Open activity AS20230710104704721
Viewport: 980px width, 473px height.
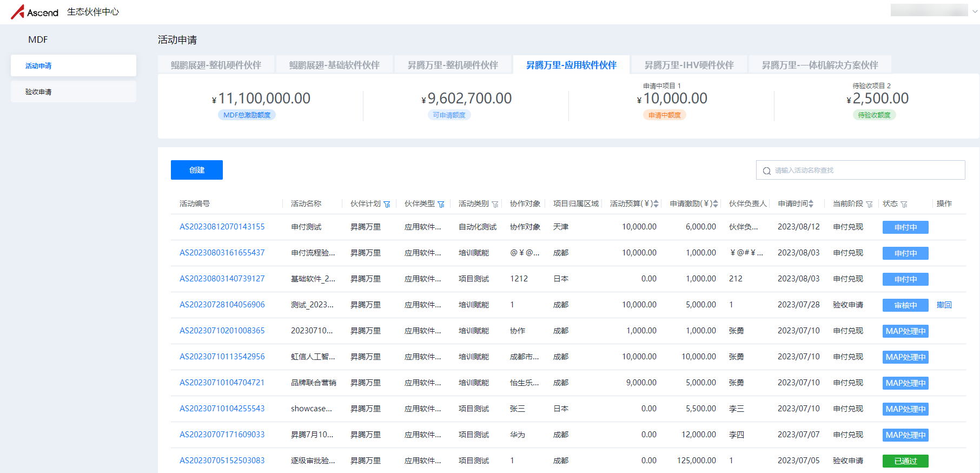(x=222, y=383)
